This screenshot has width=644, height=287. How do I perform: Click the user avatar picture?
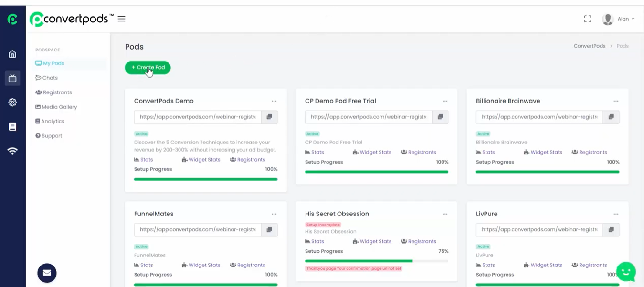click(x=608, y=19)
